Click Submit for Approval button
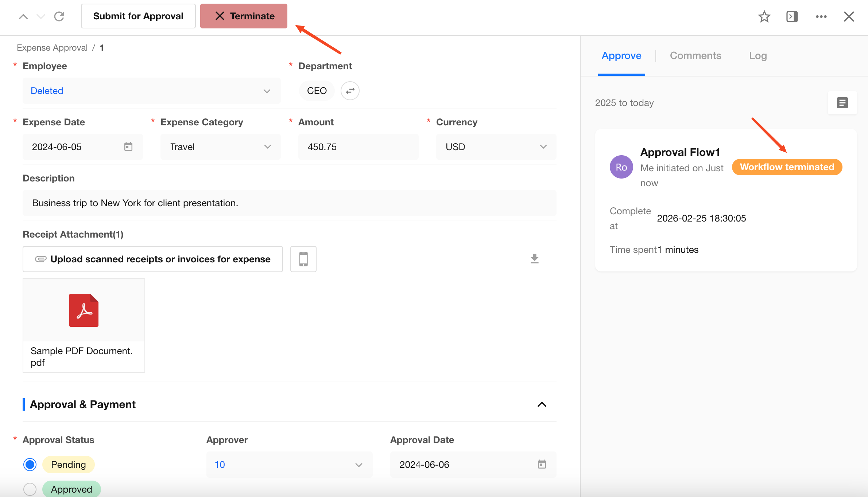 (138, 16)
